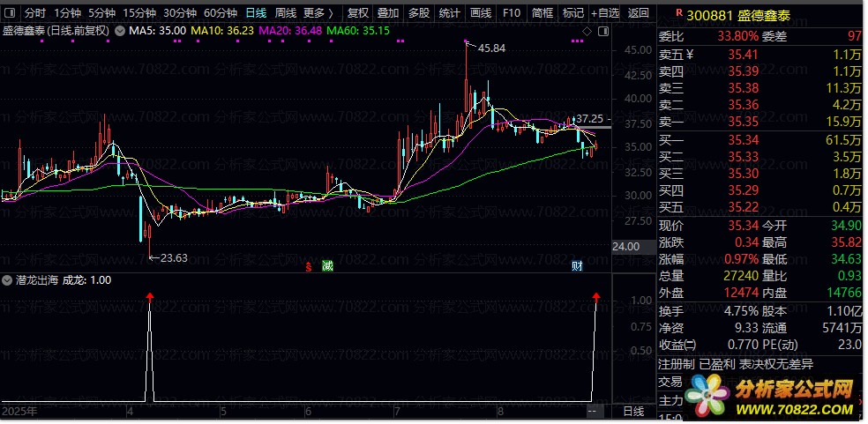Click the 画线 drawing tool button
Screen dimensions: 868x424
480,12
